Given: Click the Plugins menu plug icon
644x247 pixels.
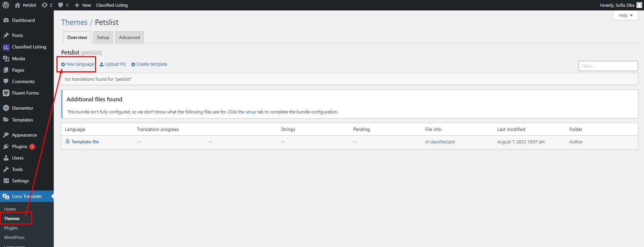Looking at the screenshot, I should point(6,146).
